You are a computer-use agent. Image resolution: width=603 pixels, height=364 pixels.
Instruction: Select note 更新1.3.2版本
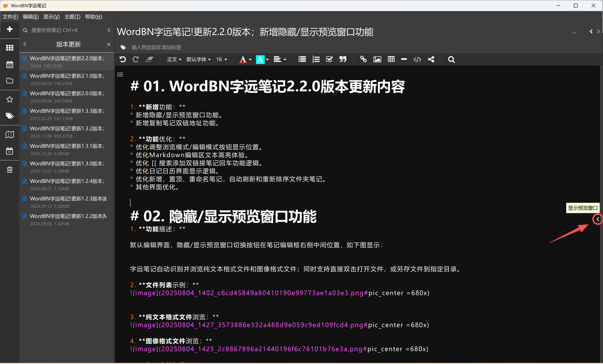pos(67,132)
